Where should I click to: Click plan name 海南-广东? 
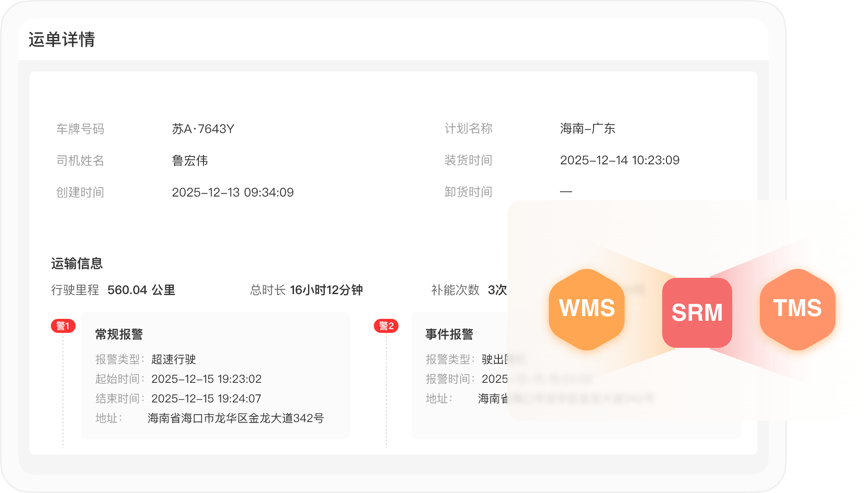(588, 128)
